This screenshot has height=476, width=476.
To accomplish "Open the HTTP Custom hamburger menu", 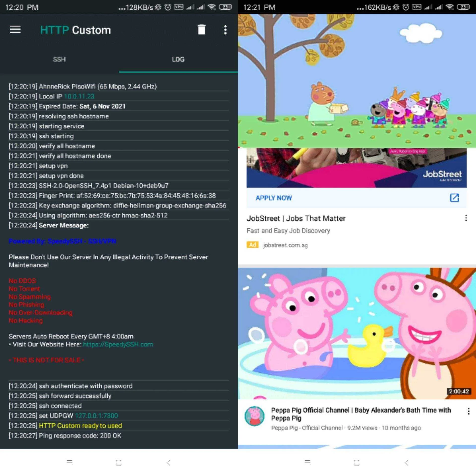I will (x=15, y=30).
